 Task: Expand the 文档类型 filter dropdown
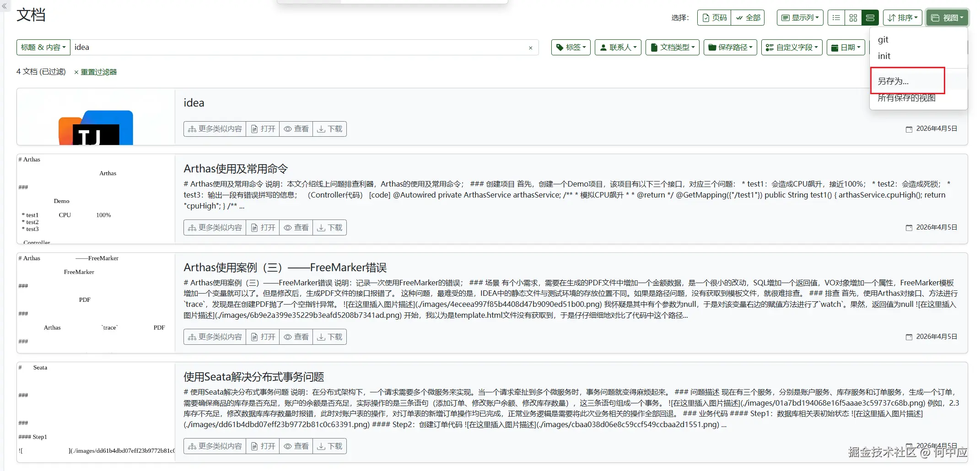(x=672, y=47)
